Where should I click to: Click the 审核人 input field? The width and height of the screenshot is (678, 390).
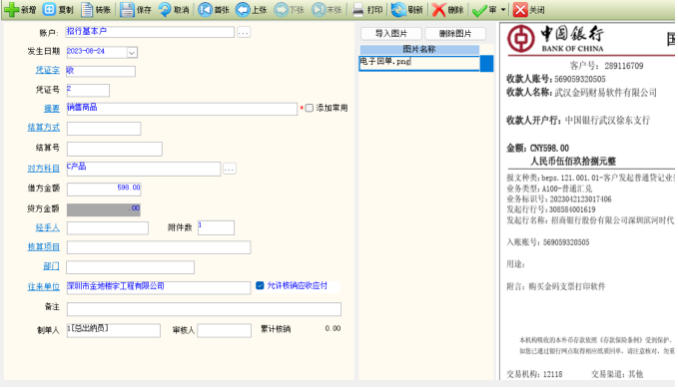tap(224, 330)
